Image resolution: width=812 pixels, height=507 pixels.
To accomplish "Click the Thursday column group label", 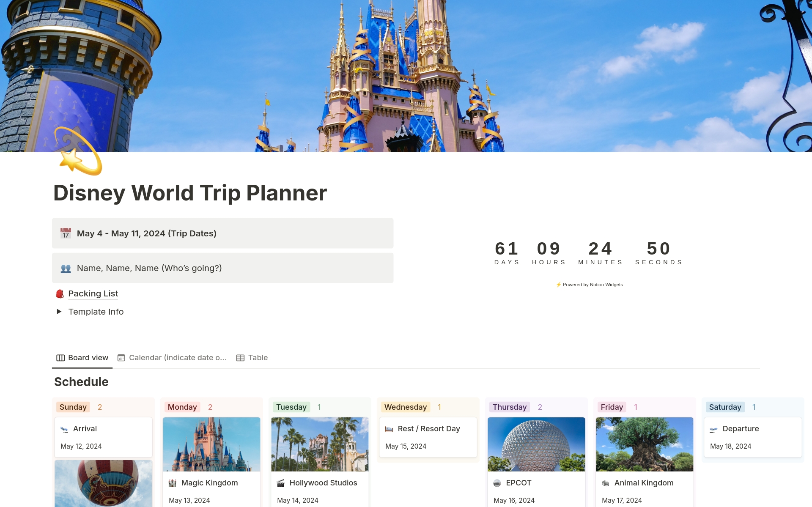I will point(509,407).
